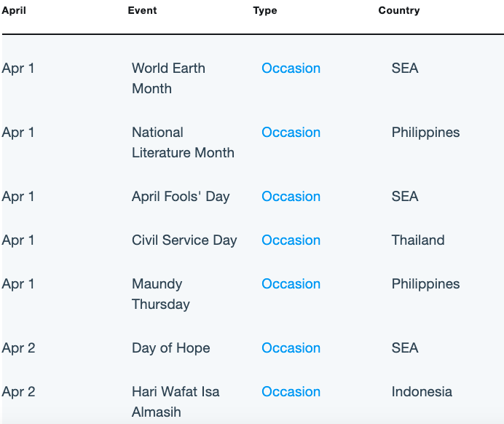The image size is (504, 424).
Task: Select Occasion link for Civil Service Day
Action: (x=291, y=240)
